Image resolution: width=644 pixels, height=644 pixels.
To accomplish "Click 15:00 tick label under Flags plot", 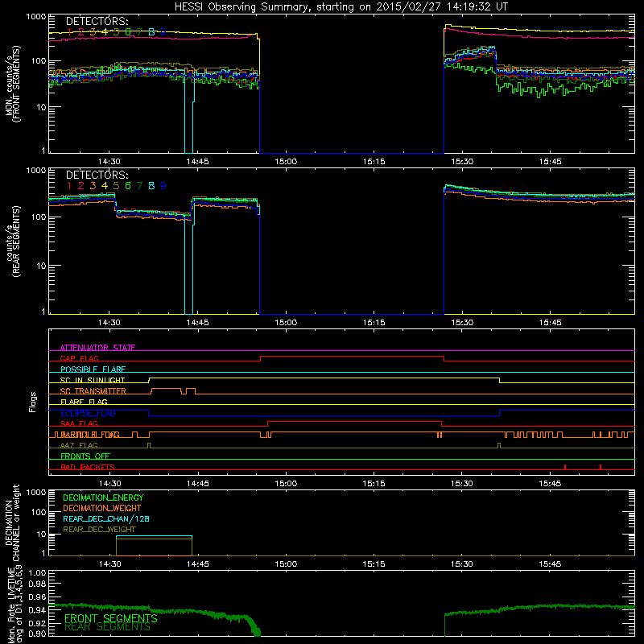I will click(x=286, y=484).
